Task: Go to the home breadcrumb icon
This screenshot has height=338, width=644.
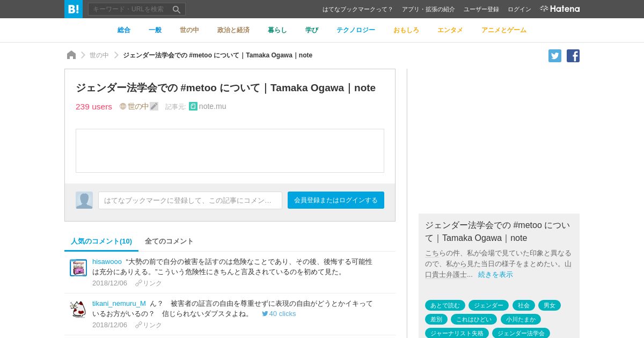Action: point(71,55)
